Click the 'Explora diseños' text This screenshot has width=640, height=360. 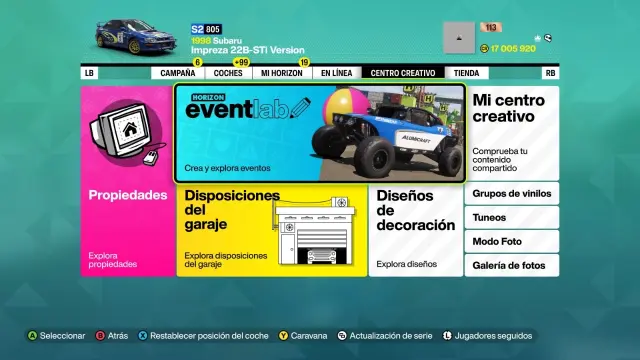pos(407,264)
